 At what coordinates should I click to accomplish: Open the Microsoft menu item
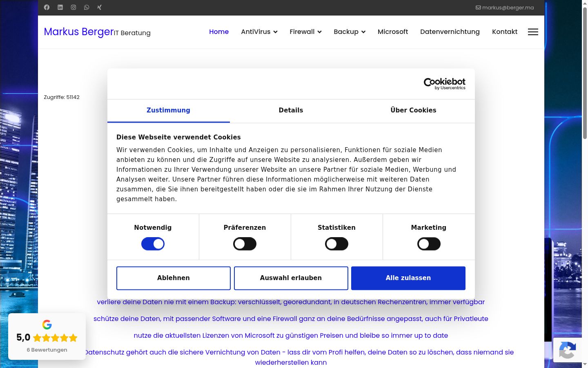click(393, 32)
